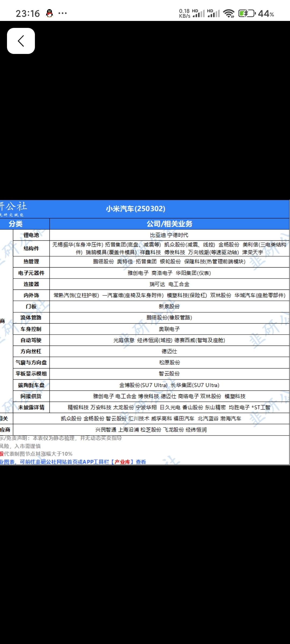The height and width of the screenshot is (644, 290).
Task: Tap the QQ penguin notification icon
Action: click(x=49, y=13)
